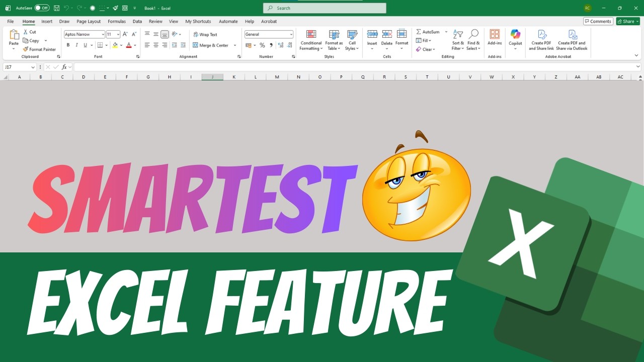
Task: Open the Font Color dropdown arrow
Action: click(135, 45)
